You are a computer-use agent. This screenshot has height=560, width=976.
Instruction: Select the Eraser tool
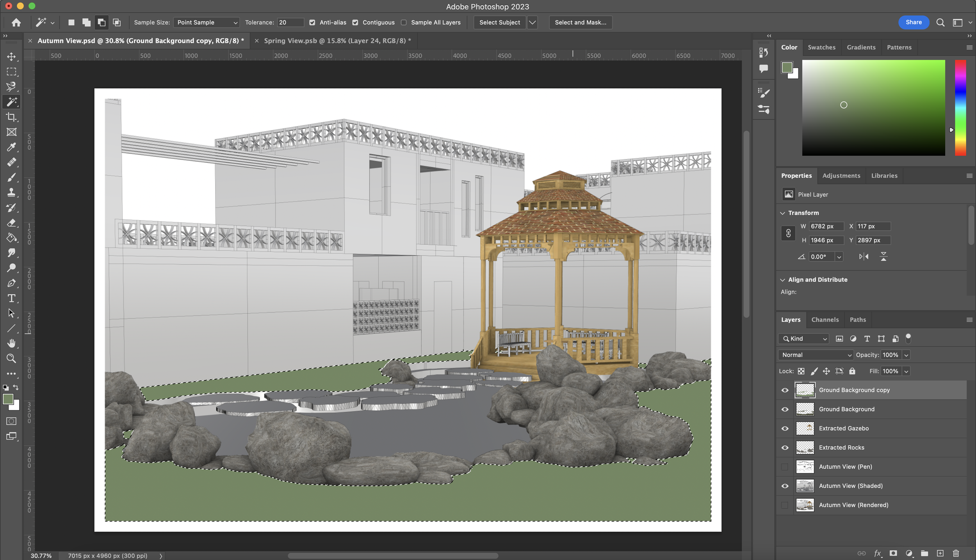(x=11, y=223)
